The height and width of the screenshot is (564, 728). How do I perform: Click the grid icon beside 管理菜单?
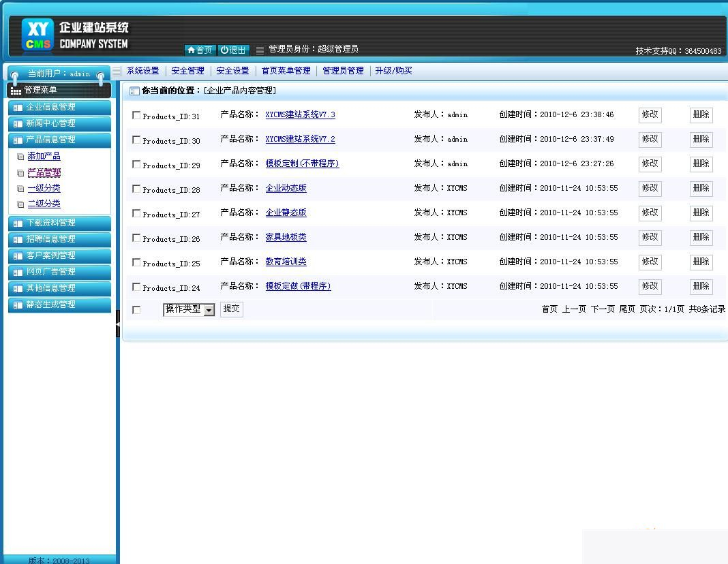point(15,90)
